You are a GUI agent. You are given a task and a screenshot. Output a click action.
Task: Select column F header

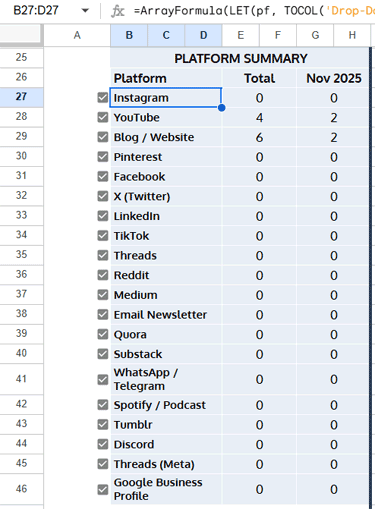coord(278,35)
